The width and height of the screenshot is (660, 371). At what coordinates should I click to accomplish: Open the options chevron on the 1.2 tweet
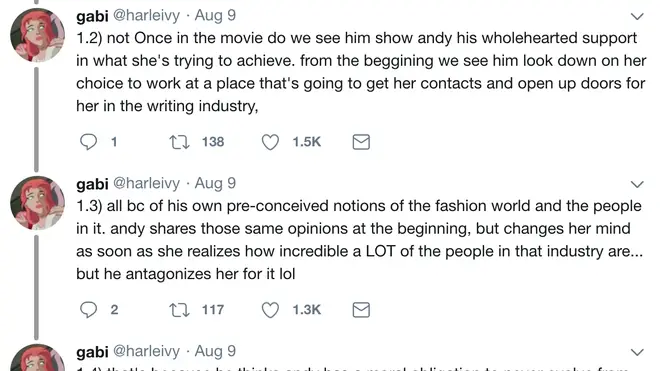click(637, 16)
